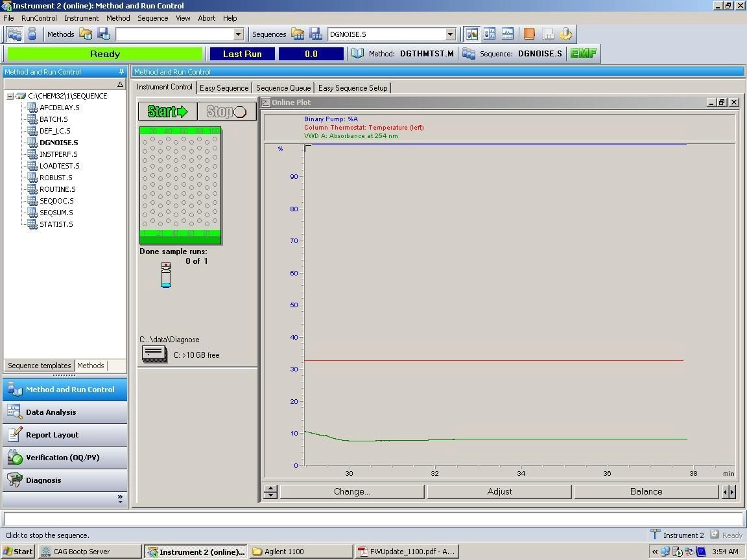Image resolution: width=747 pixels, height=560 pixels.
Task: Open the Report Layout view
Action: coord(65,435)
